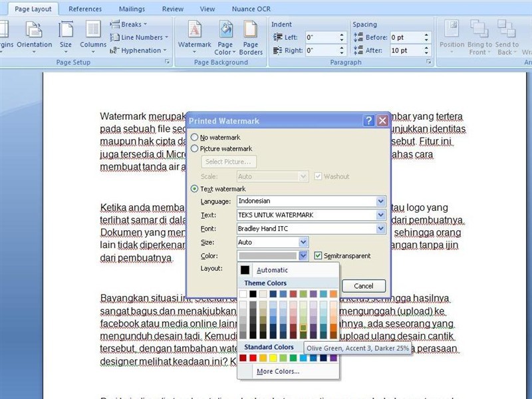Click More Colors in the color picker
Screen dimensions: 532x399
[279, 371]
